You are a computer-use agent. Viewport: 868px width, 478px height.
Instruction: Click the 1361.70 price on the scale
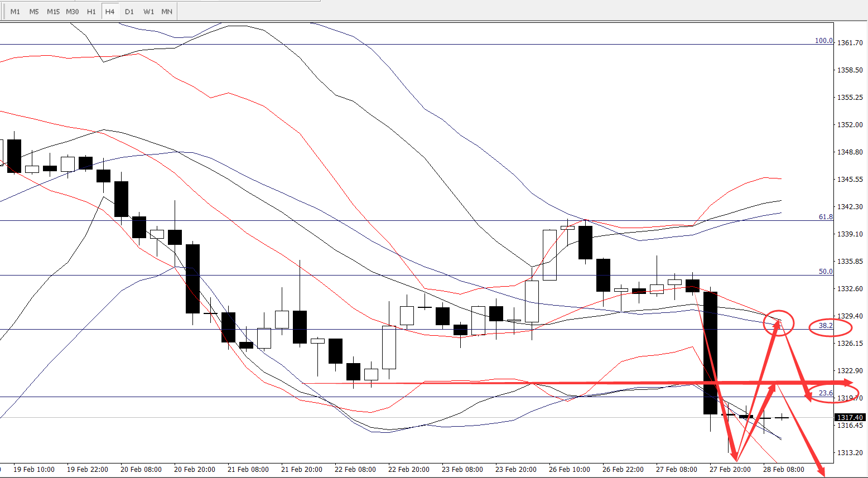point(850,43)
